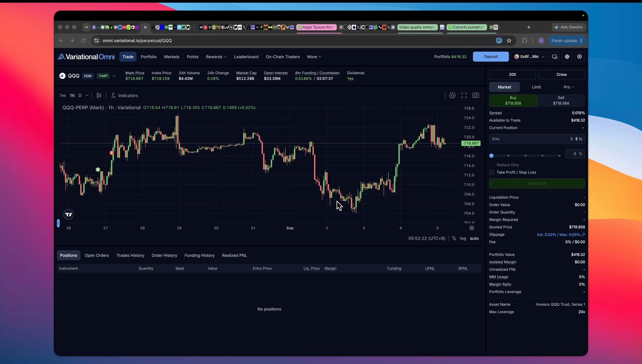Switch to the Trades History tab

pyautogui.click(x=130, y=255)
